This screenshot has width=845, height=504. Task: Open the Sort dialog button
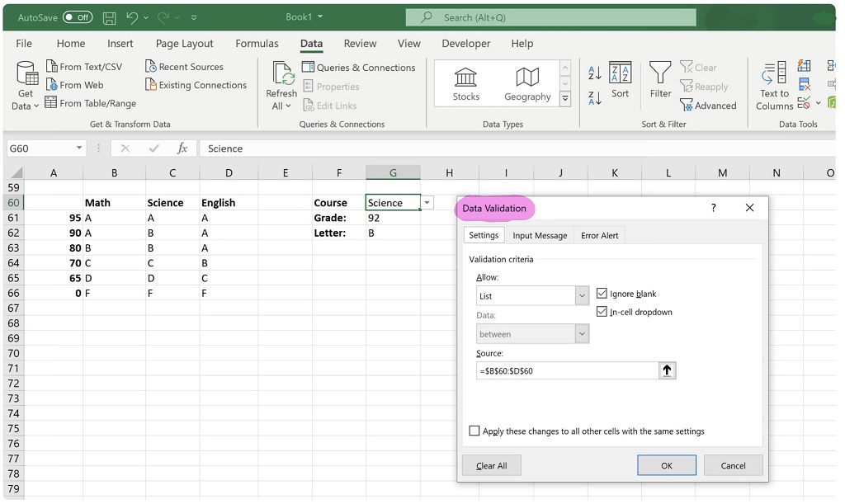(620, 80)
